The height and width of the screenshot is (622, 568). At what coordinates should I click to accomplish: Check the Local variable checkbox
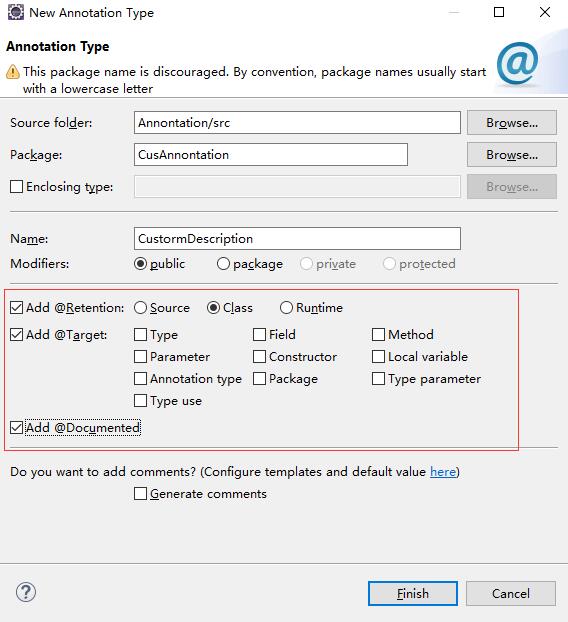pyautogui.click(x=378, y=357)
